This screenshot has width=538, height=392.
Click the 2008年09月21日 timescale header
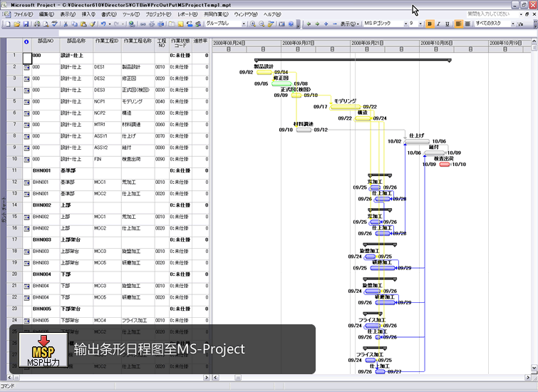385,43
